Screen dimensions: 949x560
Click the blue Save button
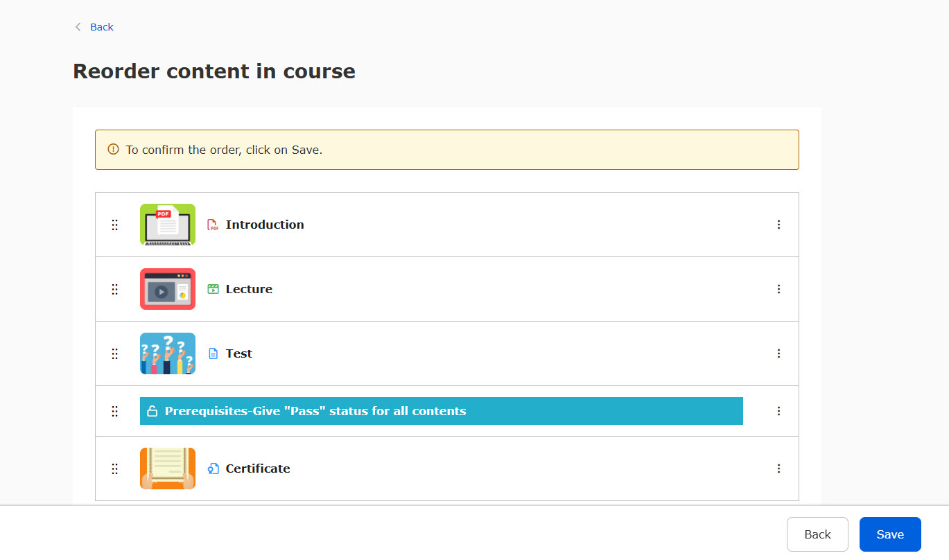(890, 534)
